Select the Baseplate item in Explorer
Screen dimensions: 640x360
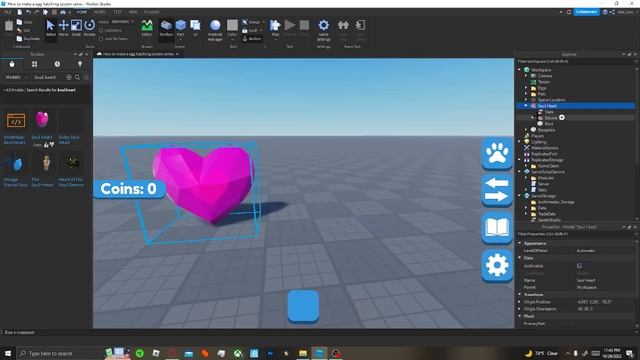pos(546,130)
